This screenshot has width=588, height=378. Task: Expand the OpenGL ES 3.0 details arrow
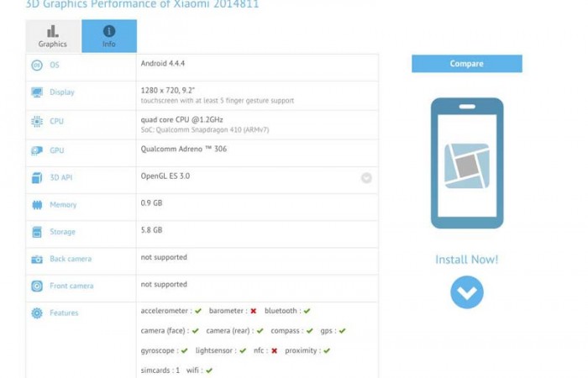pos(366,178)
